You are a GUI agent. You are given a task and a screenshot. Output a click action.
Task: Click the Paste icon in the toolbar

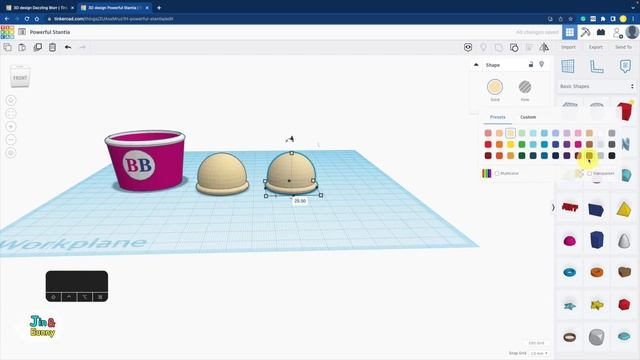tap(22, 47)
